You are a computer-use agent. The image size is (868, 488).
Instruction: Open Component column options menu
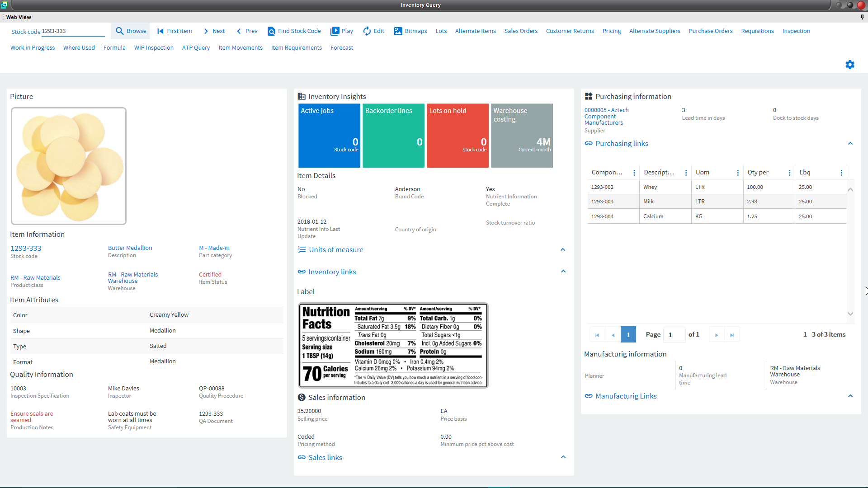point(634,173)
